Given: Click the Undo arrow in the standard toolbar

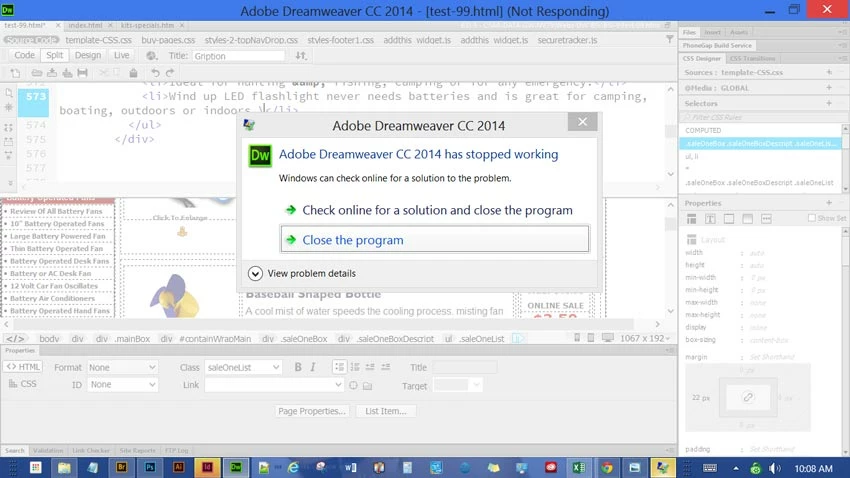Looking at the screenshot, I should pyautogui.click(x=155, y=73).
